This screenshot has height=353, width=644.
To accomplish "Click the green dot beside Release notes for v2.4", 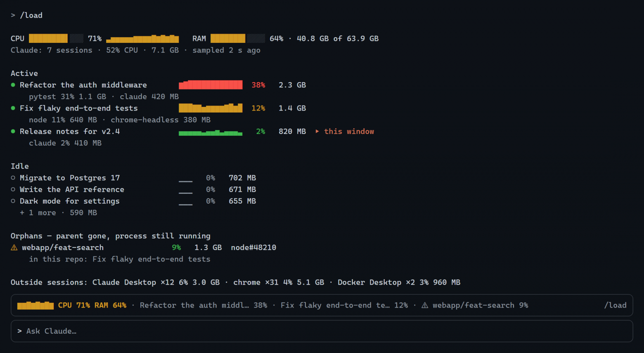I will click(13, 131).
